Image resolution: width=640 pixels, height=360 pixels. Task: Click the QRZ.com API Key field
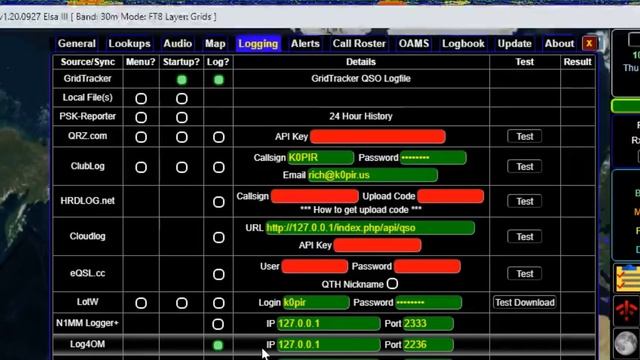point(378,137)
